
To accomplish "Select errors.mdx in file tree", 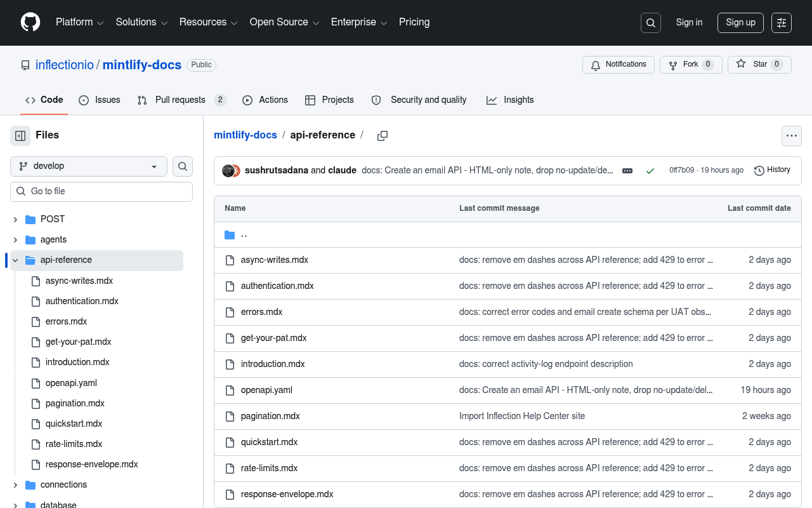I will pos(67,321).
